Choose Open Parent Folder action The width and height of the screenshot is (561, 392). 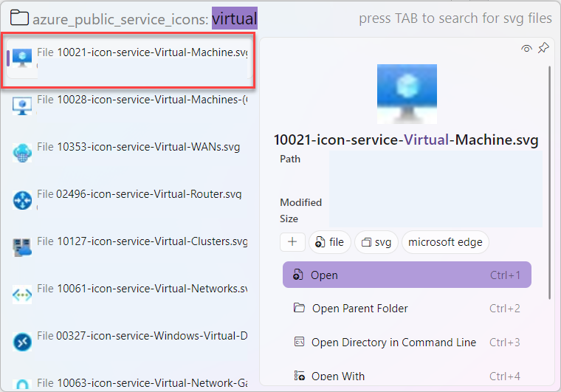[407, 308]
